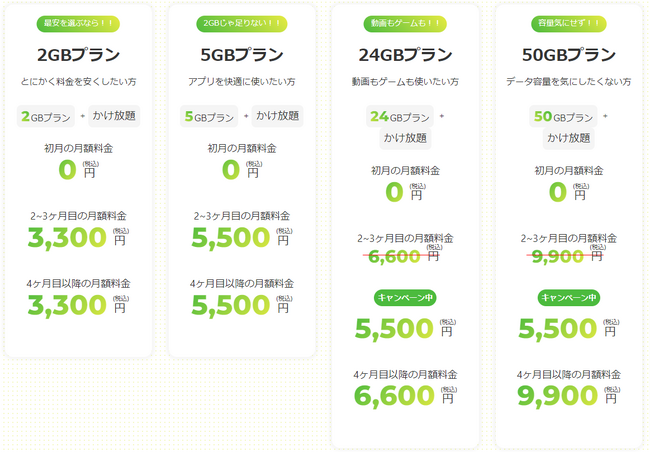Select the 5GBプラン card title
Viewport: 650px width, 453px height.
241,55
